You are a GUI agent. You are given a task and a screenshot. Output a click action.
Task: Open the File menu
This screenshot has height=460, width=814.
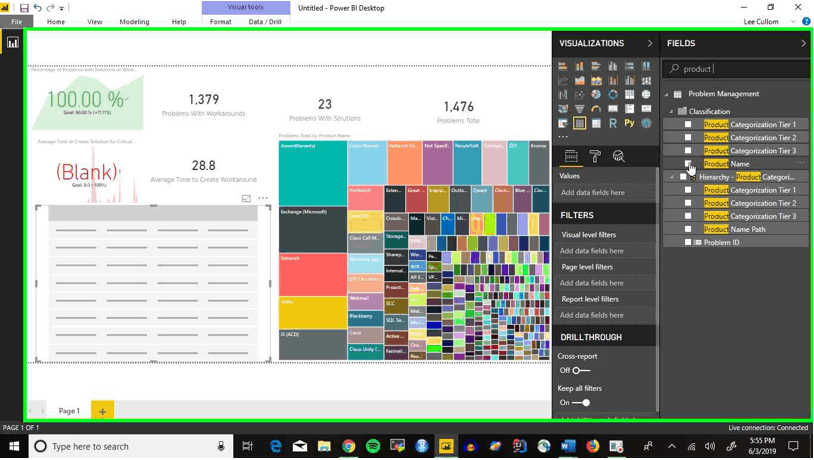tap(17, 22)
